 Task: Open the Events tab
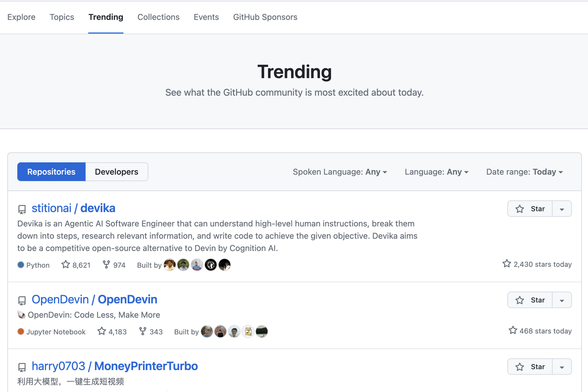(206, 17)
